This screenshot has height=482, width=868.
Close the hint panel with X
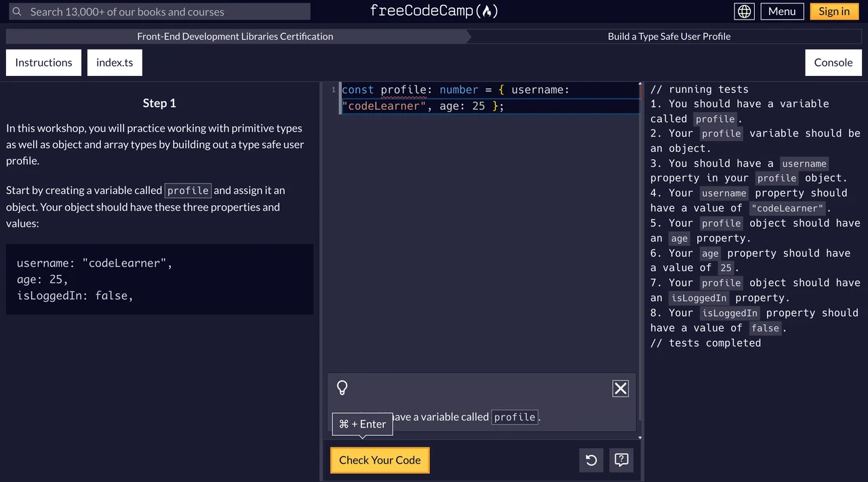point(620,388)
